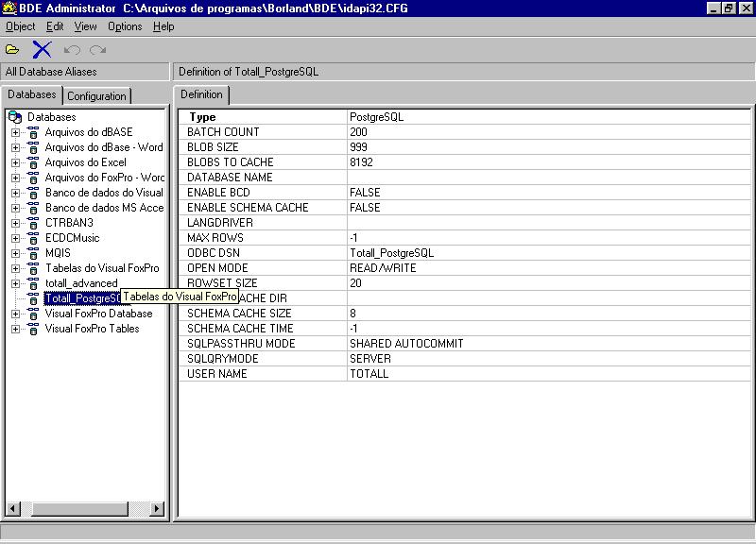Expand the totall_advanced alias node

(x=15, y=283)
